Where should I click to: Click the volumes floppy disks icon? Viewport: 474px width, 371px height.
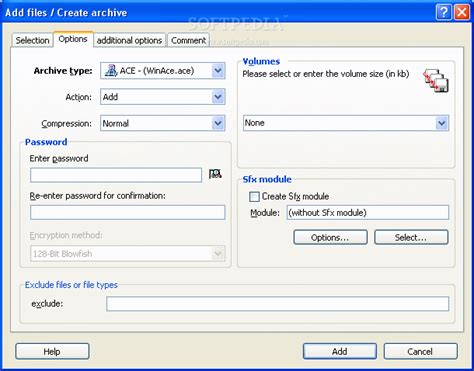tap(436, 81)
